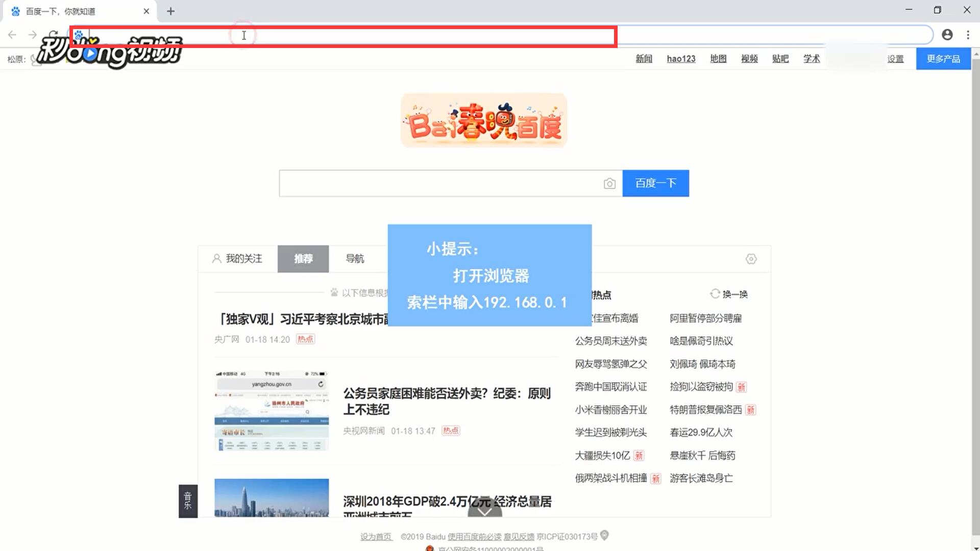Open hot topic 大疆损失10亿
The image size is (980, 551).
602,455
